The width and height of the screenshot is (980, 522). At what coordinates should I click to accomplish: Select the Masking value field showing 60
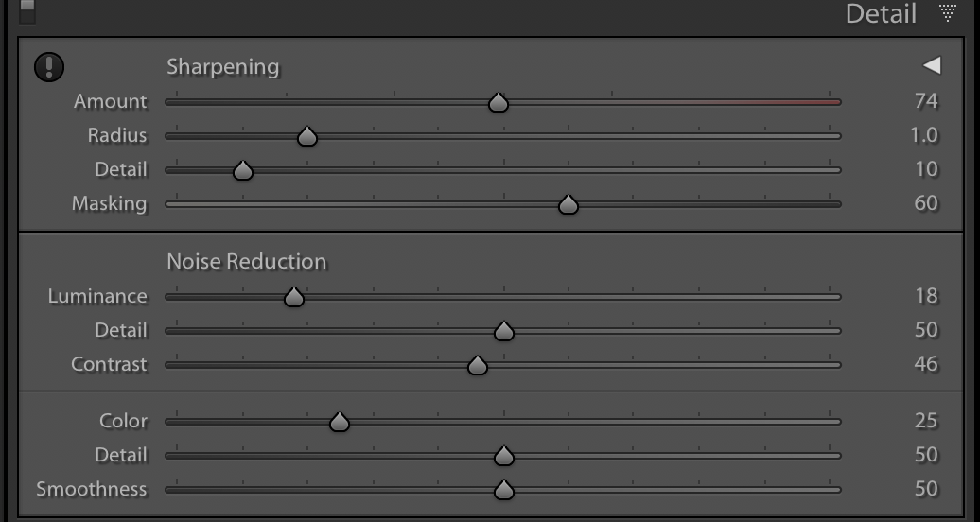[x=926, y=203]
